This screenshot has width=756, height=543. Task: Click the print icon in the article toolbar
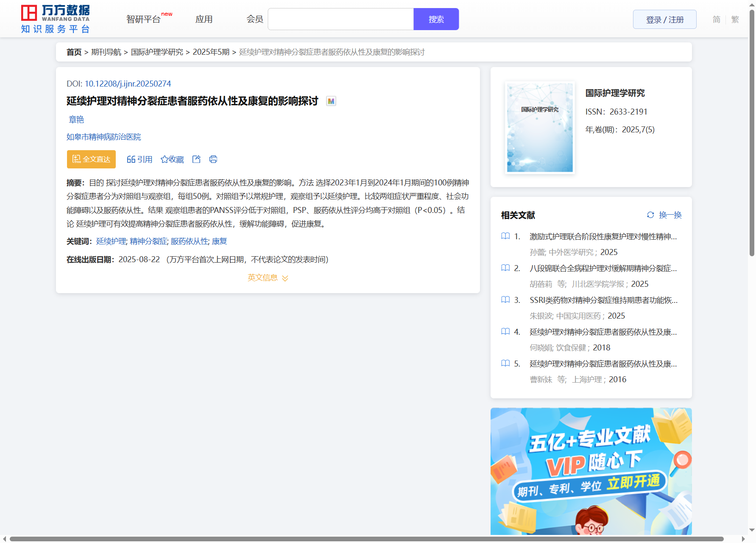(213, 159)
